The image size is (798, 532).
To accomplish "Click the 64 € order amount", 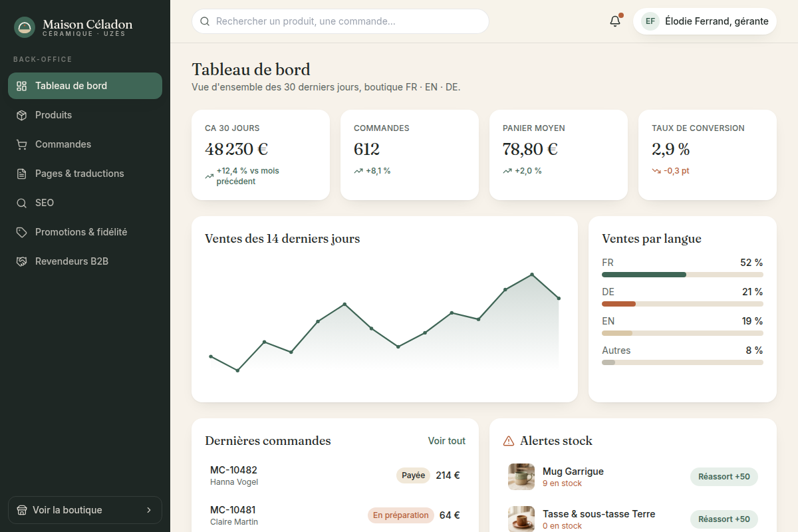I will tap(450, 515).
